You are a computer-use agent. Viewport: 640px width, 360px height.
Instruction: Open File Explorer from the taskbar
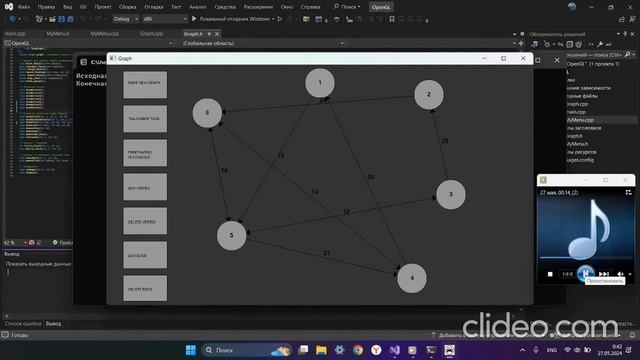coord(321,350)
